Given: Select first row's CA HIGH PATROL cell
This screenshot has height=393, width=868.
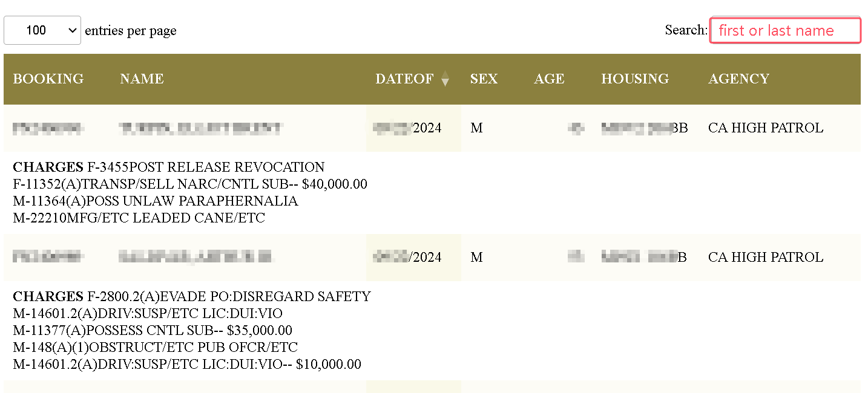Looking at the screenshot, I should coord(765,128).
